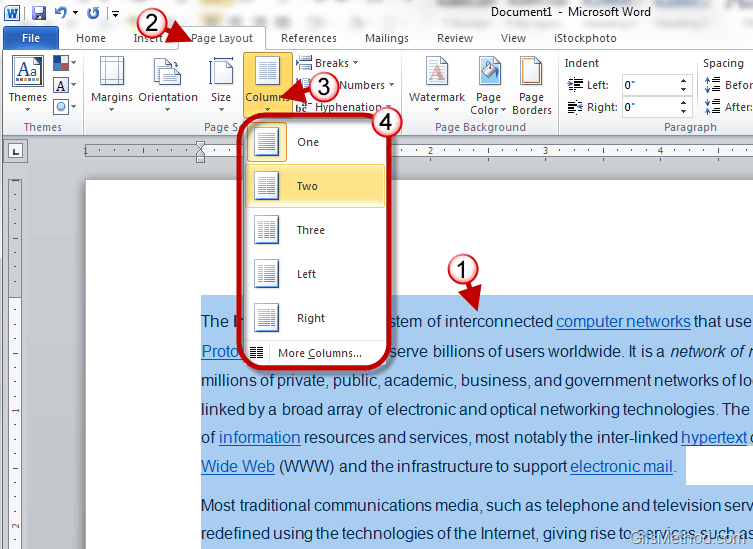Select Two columns option
Screen dimensions: 753x549
click(x=315, y=186)
